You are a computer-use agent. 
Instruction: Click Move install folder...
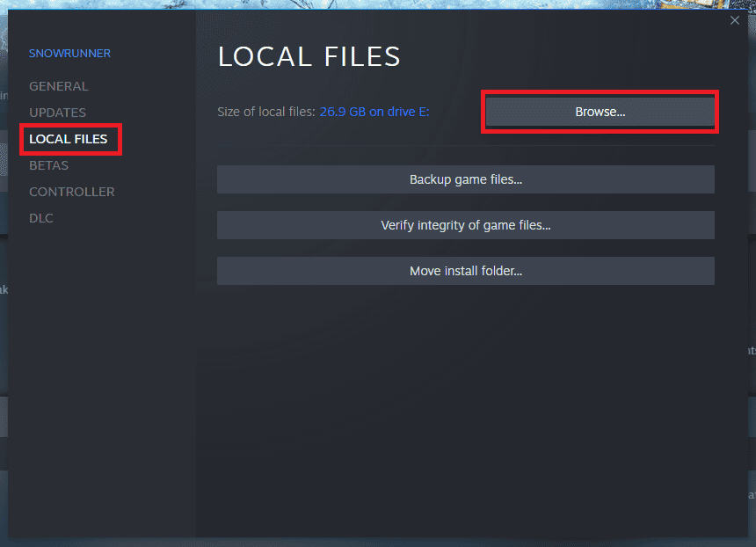[466, 271]
